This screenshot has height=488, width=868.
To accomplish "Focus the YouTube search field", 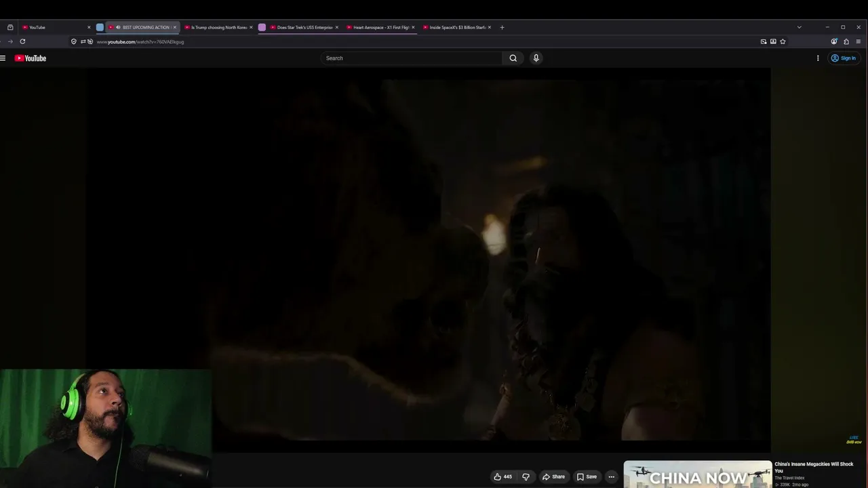I will coord(412,58).
